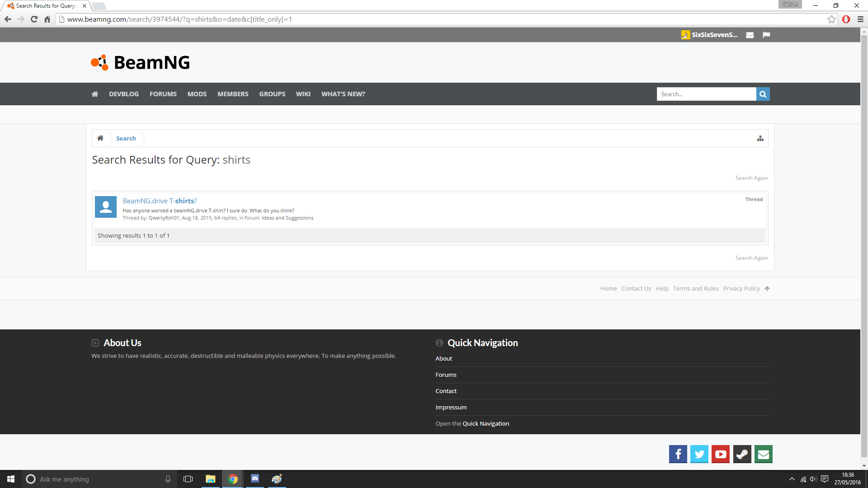Open the WIKI menu item
Screen dimensions: 868x488
(303, 94)
